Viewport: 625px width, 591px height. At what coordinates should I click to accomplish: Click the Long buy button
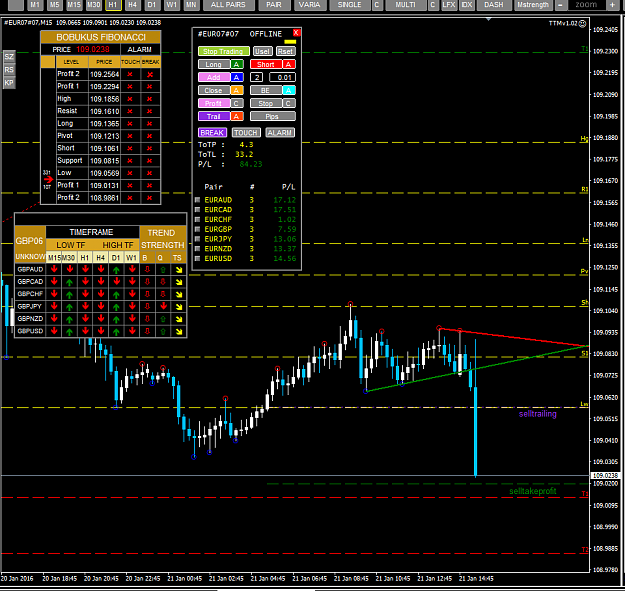214,64
